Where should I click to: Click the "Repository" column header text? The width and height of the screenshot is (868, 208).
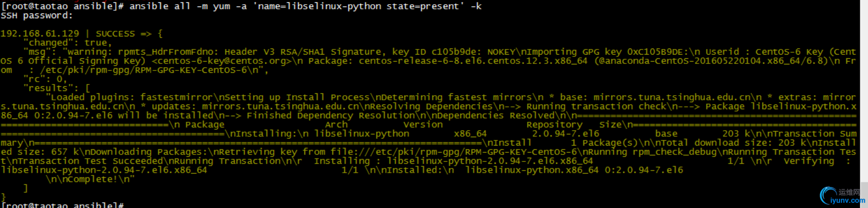pos(554,125)
